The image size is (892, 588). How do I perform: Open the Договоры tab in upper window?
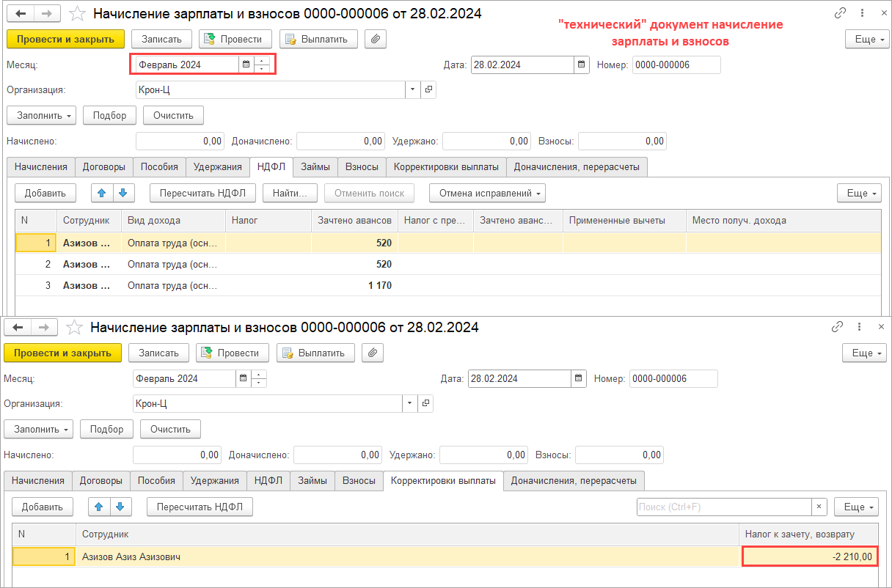click(103, 166)
